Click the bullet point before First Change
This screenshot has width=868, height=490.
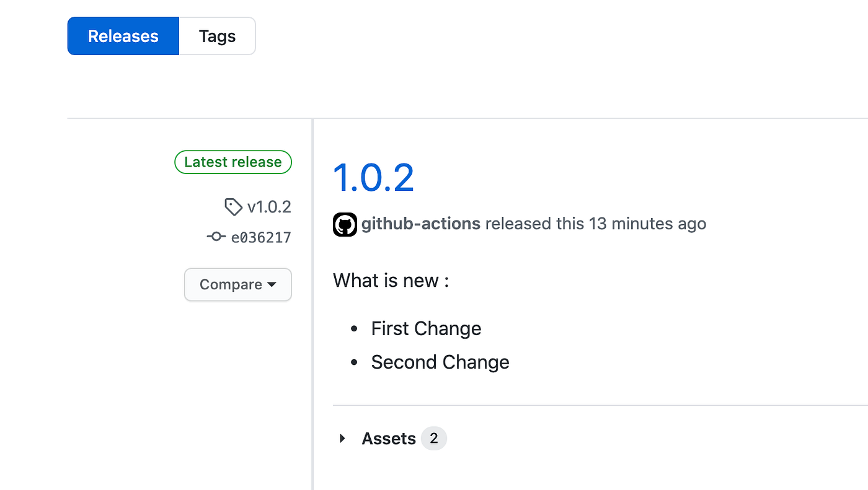(354, 329)
